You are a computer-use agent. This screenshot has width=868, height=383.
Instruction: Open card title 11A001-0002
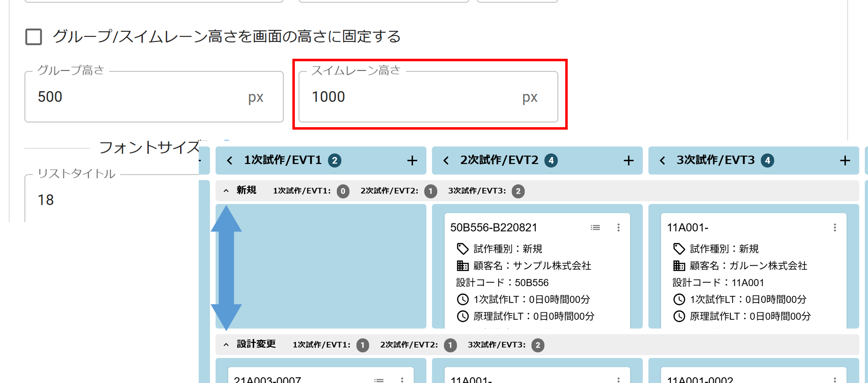[700, 380]
